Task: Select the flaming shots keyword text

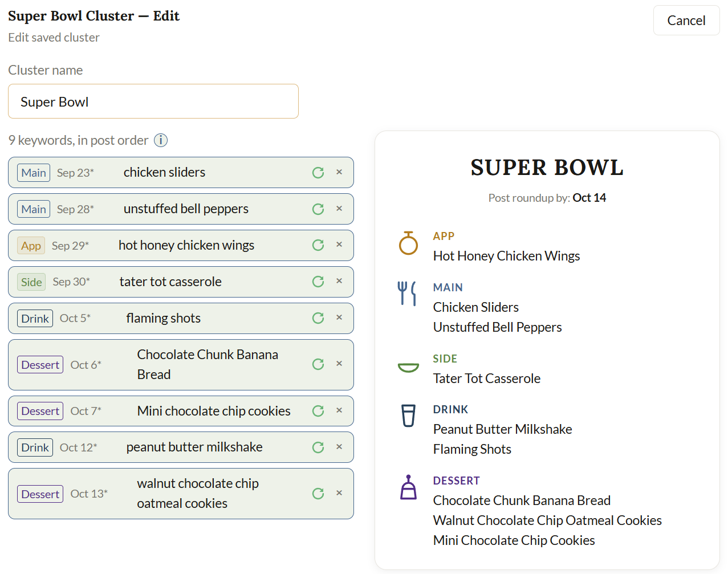Action: 164,318
